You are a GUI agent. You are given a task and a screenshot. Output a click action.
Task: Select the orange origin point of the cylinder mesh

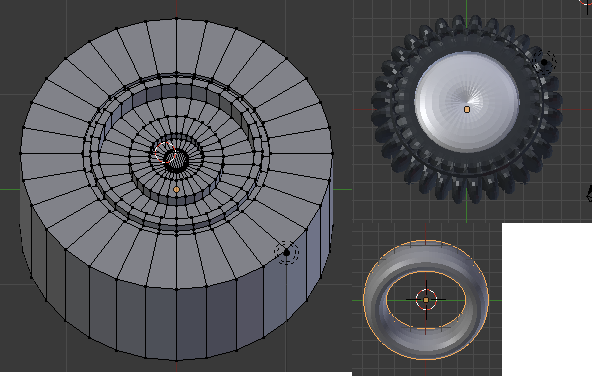click(x=177, y=190)
